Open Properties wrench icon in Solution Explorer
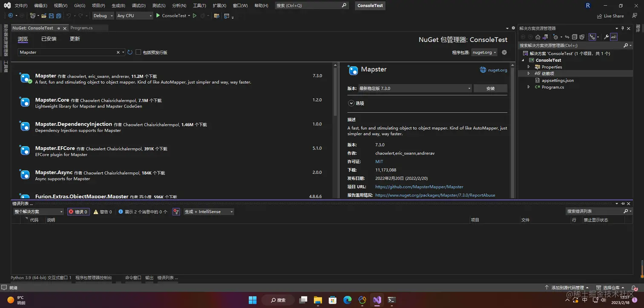644x308 pixels. tap(606, 37)
